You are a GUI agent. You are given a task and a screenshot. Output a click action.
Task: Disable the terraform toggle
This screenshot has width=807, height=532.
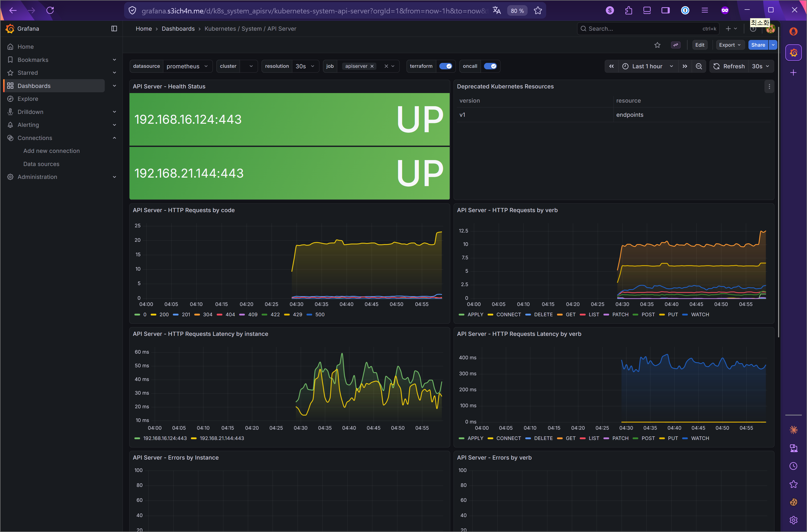click(446, 66)
